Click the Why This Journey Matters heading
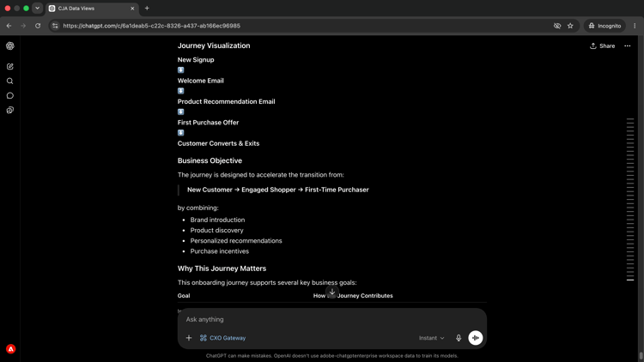The height and width of the screenshot is (362, 644). pos(222,268)
